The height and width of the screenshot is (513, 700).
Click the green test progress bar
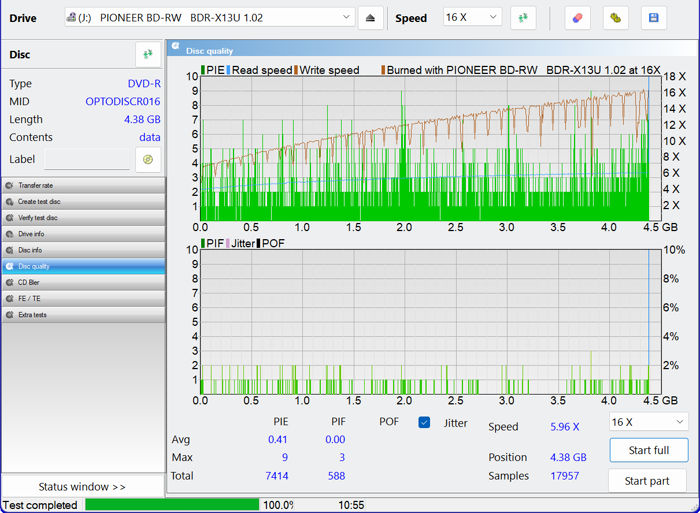tap(172, 505)
